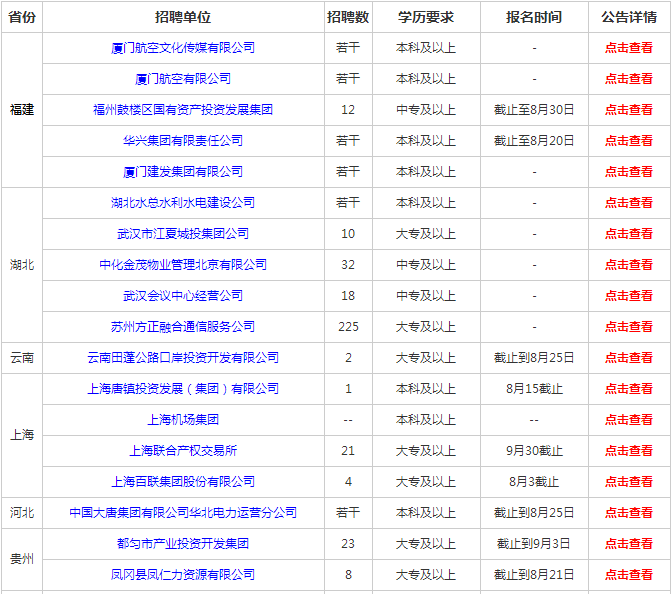Click 点击查看 for 上海百联集团股份有限公司
The image size is (672, 594).
pyautogui.click(x=629, y=482)
